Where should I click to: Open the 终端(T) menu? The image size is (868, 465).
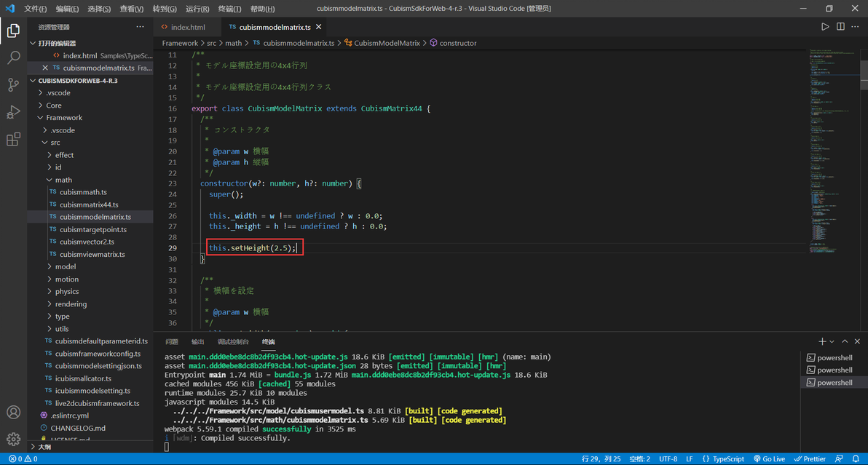pyautogui.click(x=229, y=9)
